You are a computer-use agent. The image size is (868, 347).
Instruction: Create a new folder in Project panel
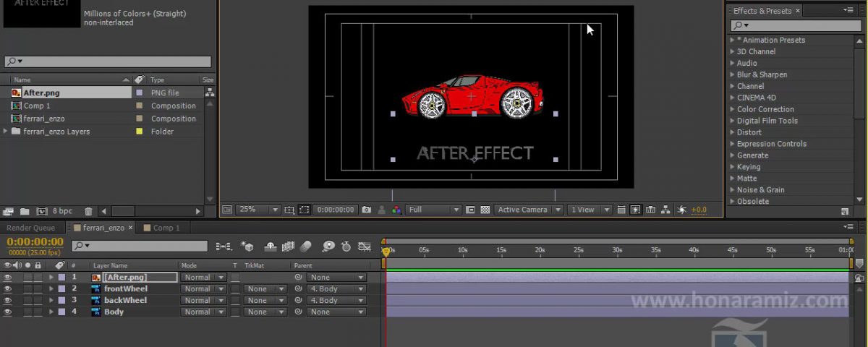coord(25,211)
